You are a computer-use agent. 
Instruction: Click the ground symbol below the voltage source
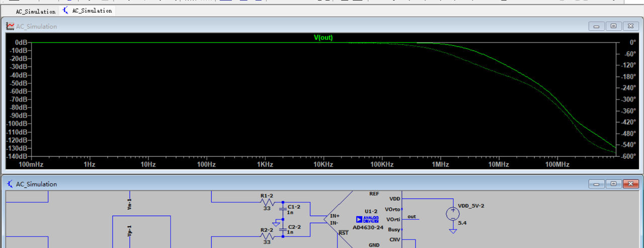(x=453, y=231)
